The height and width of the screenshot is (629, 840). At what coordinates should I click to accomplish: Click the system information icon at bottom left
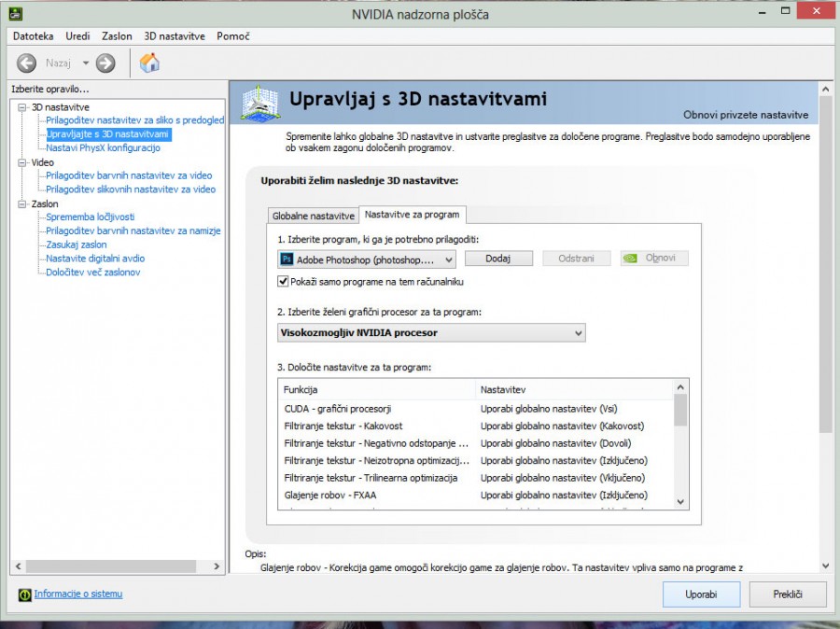[x=25, y=594]
